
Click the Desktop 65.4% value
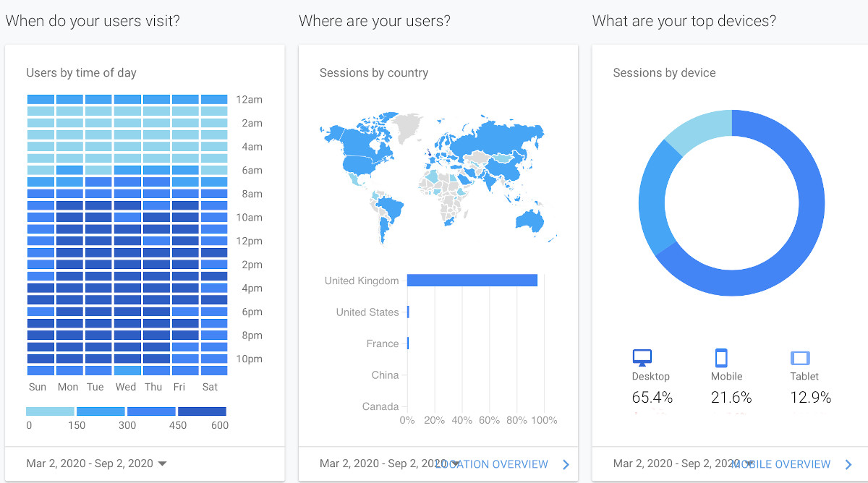pyautogui.click(x=651, y=398)
